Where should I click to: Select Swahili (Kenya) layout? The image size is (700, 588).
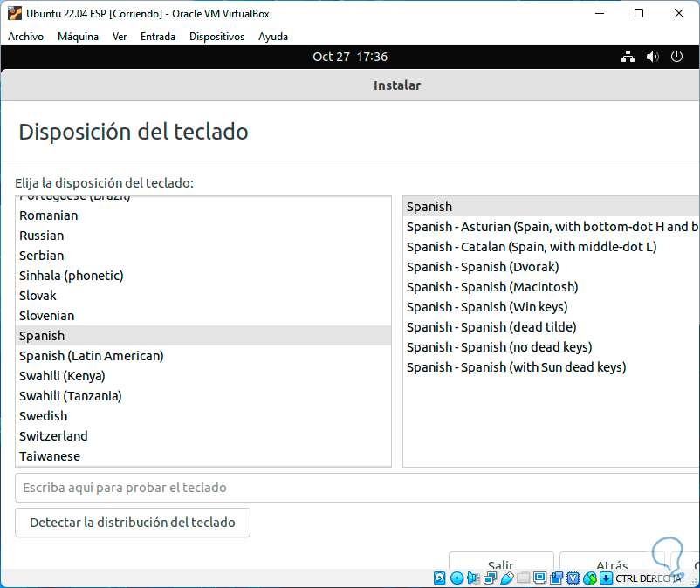[x=203, y=376]
